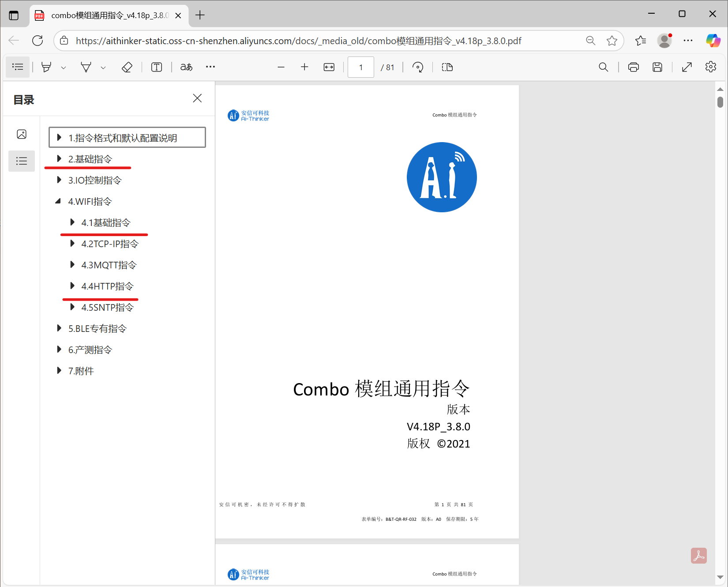Open Favorites list icon

coord(641,41)
